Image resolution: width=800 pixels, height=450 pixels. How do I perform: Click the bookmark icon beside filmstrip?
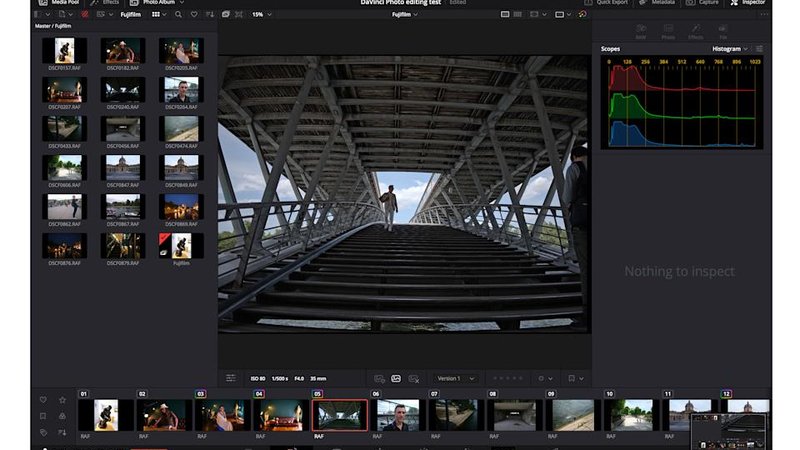pos(43,416)
